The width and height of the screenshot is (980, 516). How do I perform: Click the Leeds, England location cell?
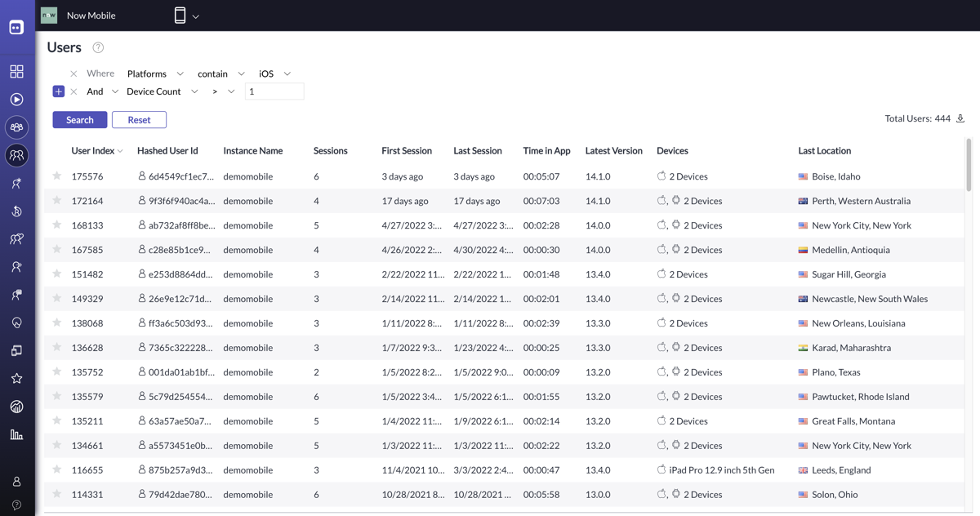click(x=841, y=470)
